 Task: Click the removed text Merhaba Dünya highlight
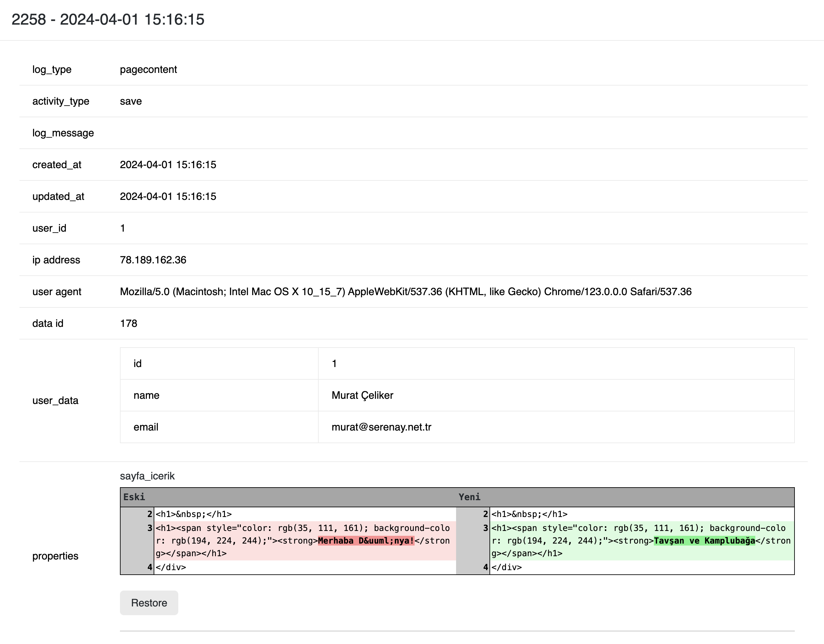366,541
